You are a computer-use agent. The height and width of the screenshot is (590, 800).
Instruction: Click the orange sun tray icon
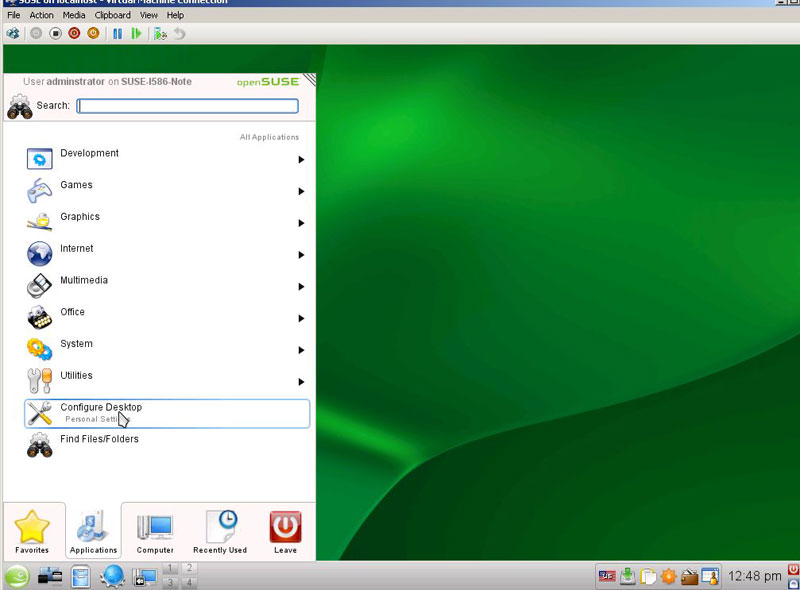tap(669, 576)
